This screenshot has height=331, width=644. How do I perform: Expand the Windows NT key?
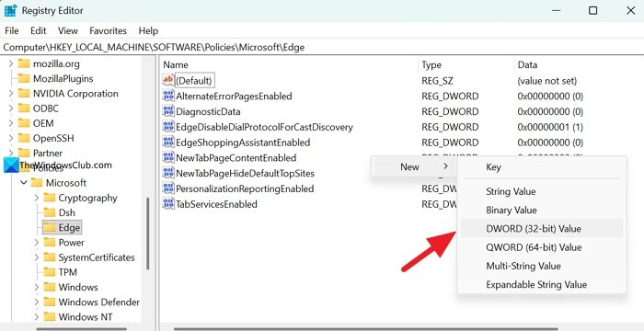(x=37, y=317)
